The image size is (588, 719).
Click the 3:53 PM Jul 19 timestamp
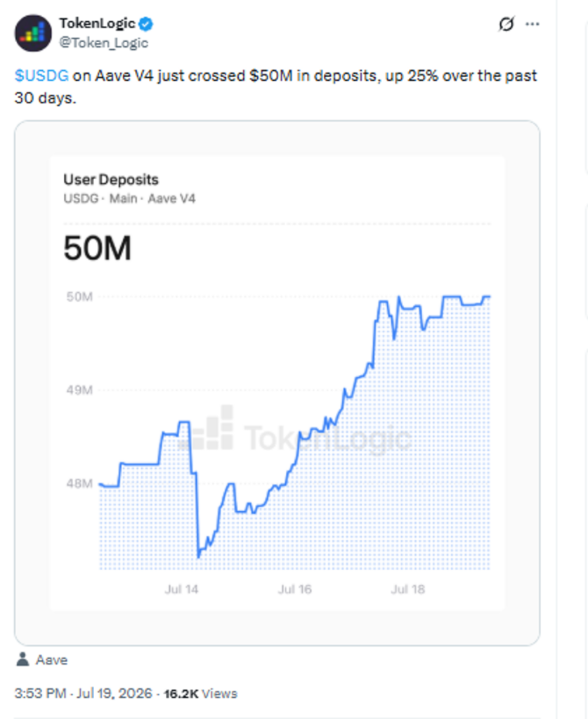coord(83,693)
